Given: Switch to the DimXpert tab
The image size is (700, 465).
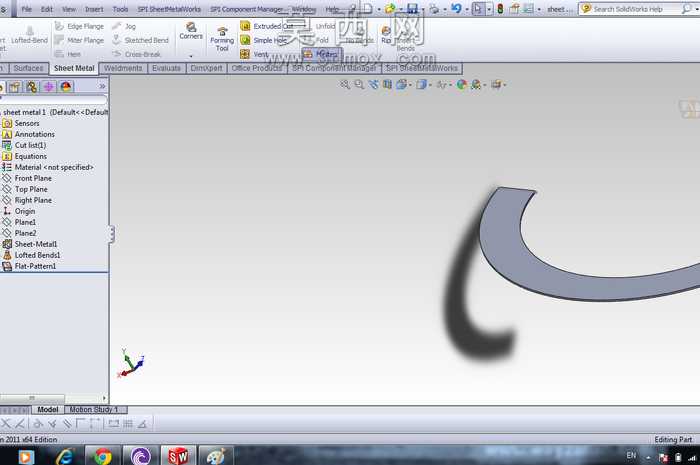Looking at the screenshot, I should tap(206, 68).
